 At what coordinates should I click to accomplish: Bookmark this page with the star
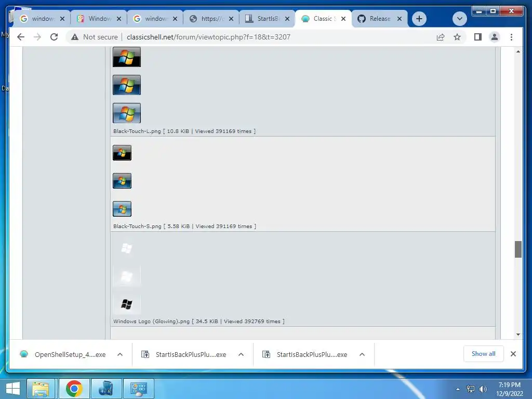point(457,37)
